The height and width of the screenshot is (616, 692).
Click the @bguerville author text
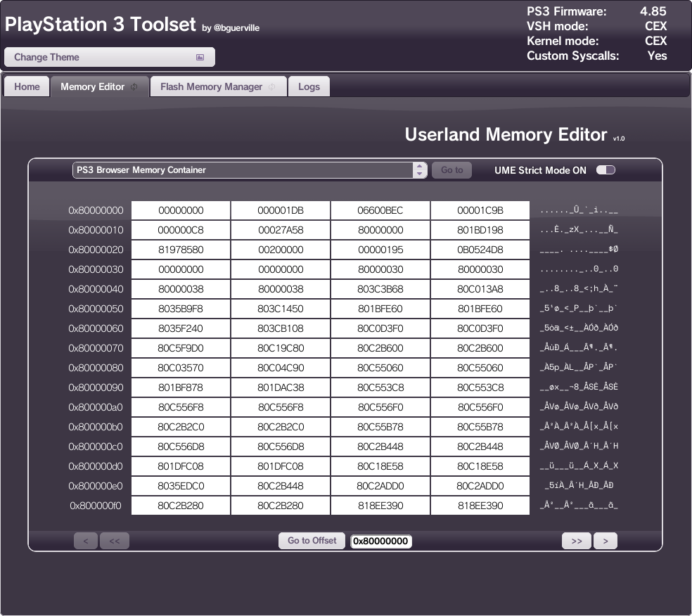236,28
